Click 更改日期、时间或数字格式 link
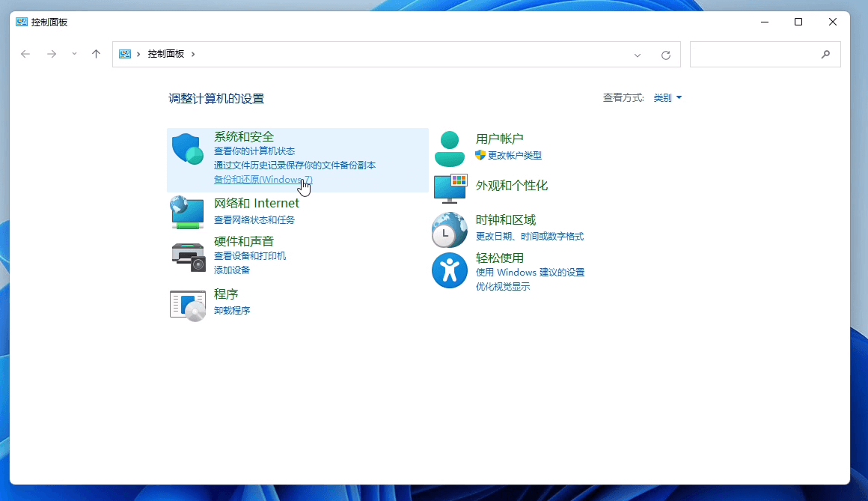Viewport: 868px width, 501px height. click(x=529, y=236)
